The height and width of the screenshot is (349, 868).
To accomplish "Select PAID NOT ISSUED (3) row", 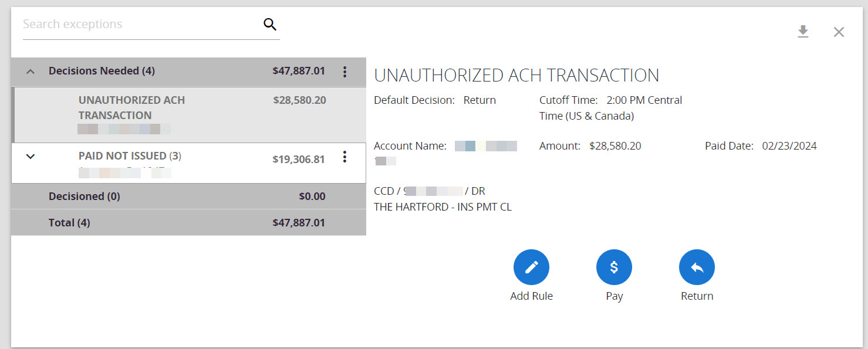I will pyautogui.click(x=189, y=163).
